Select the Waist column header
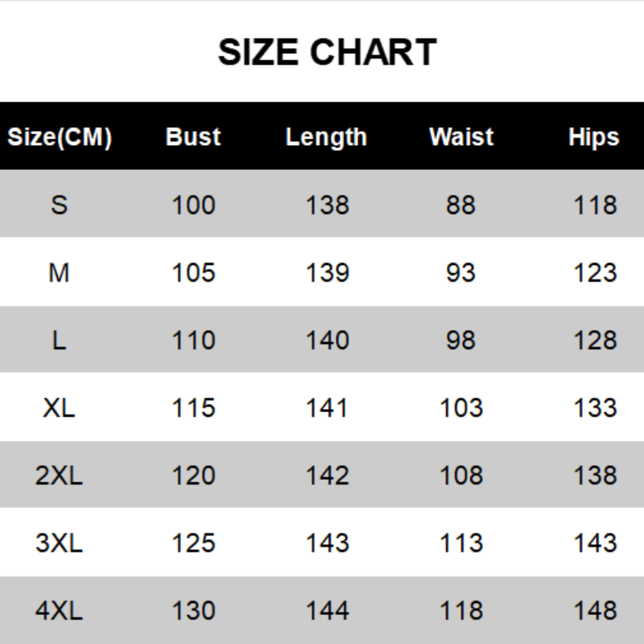This screenshot has width=644, height=644. tap(460, 137)
